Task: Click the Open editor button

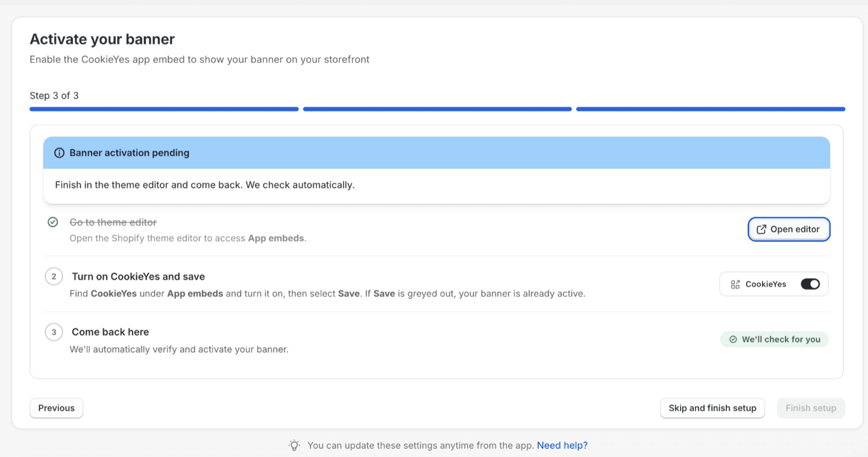Action: tap(789, 229)
